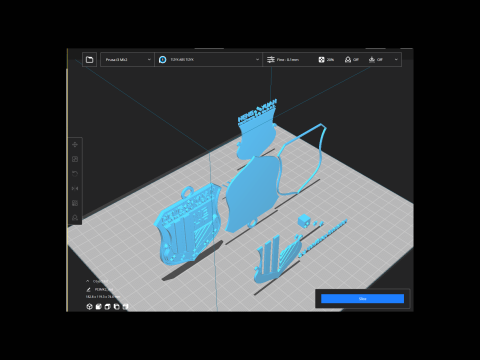Expand the print settings panel chevron

[396, 60]
